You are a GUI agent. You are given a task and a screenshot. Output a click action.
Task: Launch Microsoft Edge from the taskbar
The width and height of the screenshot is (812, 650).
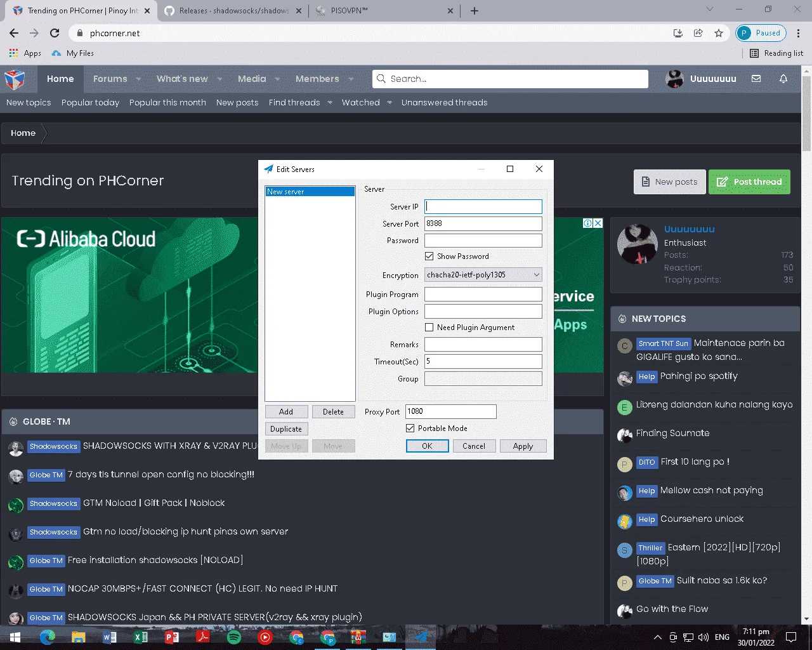48,637
